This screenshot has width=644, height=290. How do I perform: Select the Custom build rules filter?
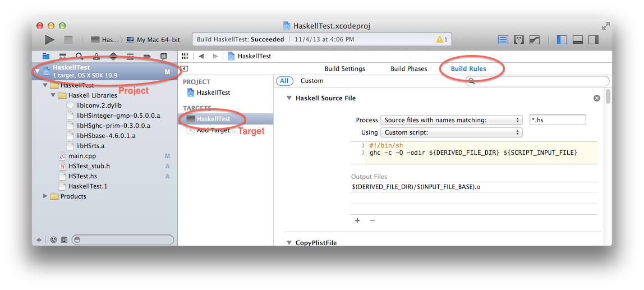point(312,81)
